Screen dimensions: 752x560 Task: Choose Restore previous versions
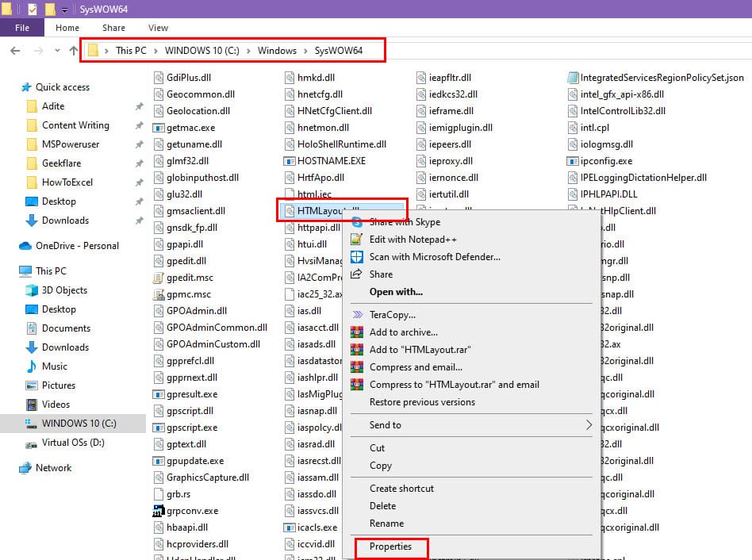pyautogui.click(x=422, y=402)
